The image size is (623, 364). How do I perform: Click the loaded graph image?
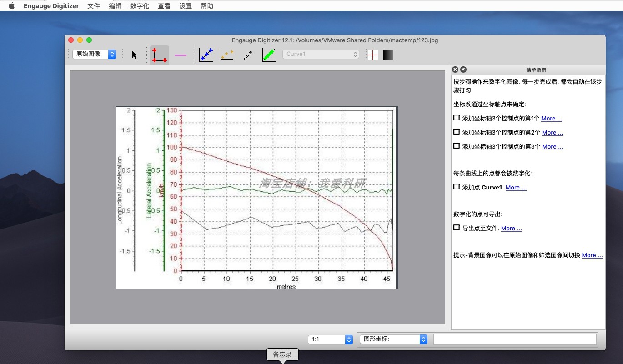click(257, 197)
